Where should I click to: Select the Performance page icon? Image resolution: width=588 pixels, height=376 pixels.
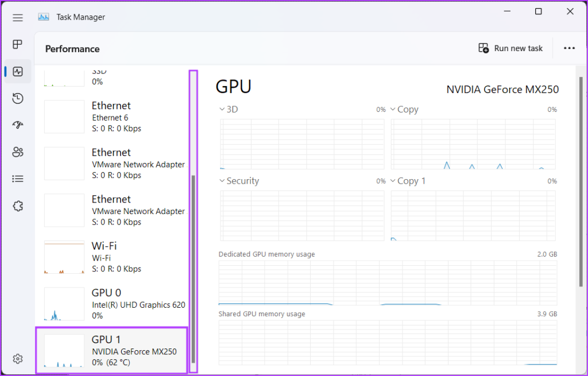pyautogui.click(x=18, y=72)
